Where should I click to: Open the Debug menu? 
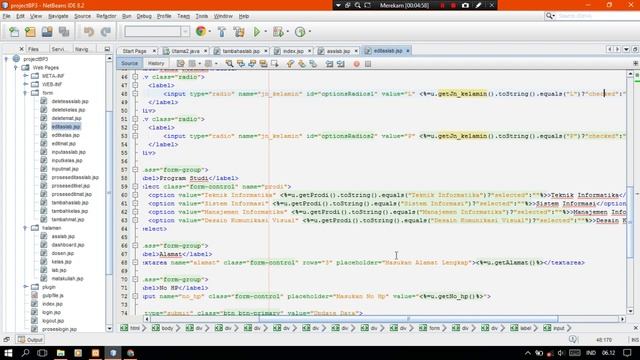[144, 16]
